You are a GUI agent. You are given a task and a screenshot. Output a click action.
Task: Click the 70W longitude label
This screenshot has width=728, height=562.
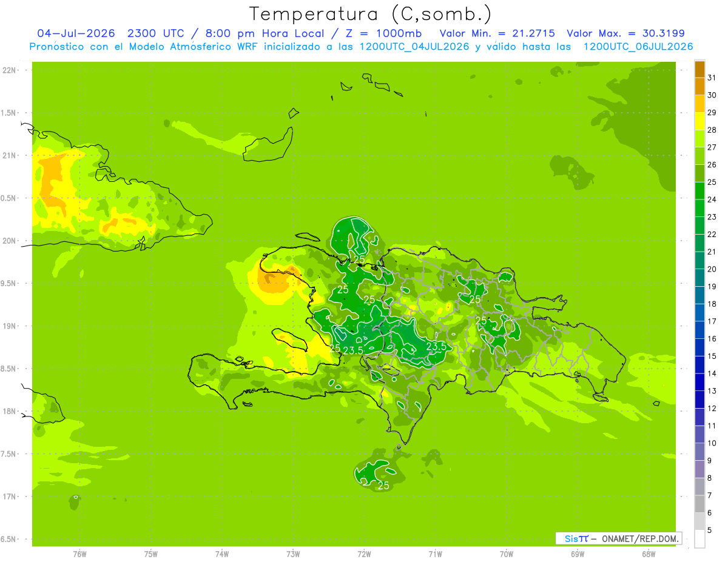pyautogui.click(x=507, y=554)
